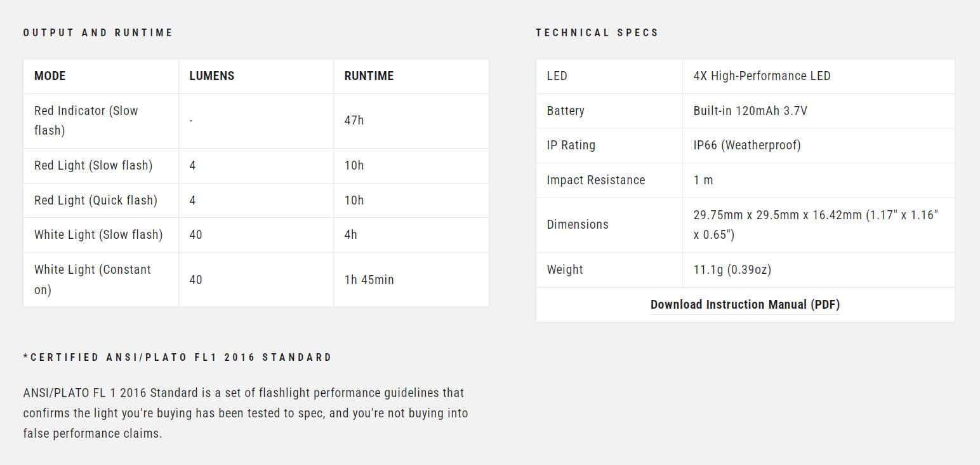The image size is (980, 465).
Task: Click the Output and Runtime section heading
Action: [x=98, y=33]
